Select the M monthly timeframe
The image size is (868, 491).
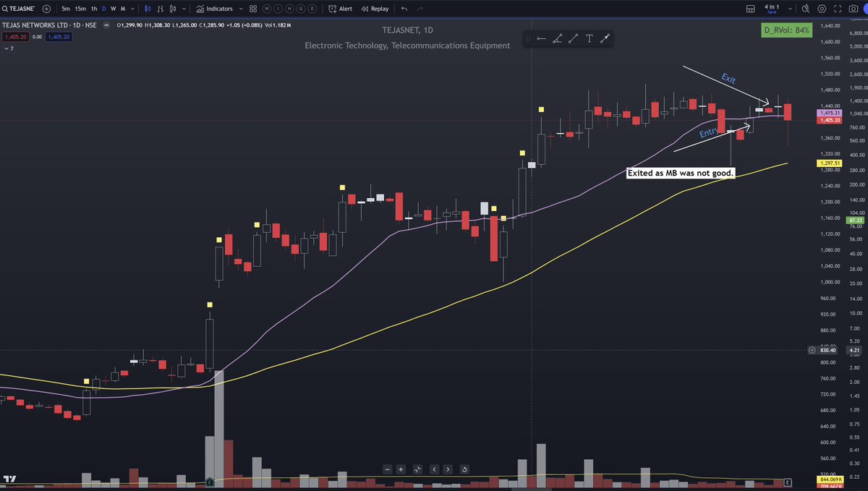[122, 9]
